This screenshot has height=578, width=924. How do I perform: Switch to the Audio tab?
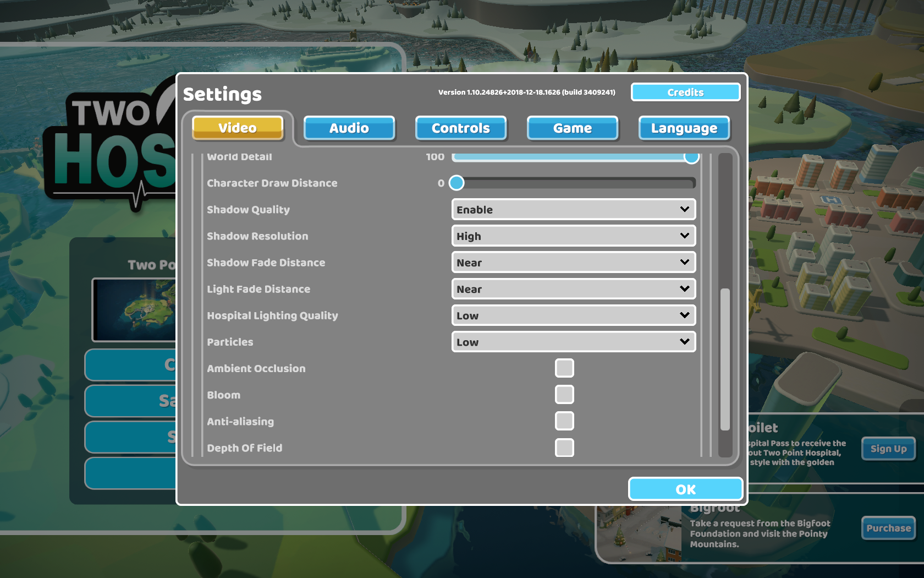[x=349, y=128]
